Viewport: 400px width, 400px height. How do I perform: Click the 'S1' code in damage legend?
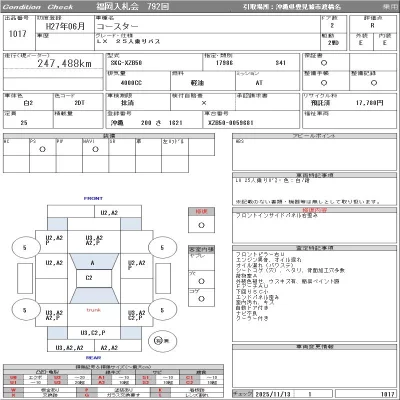click(146, 378)
